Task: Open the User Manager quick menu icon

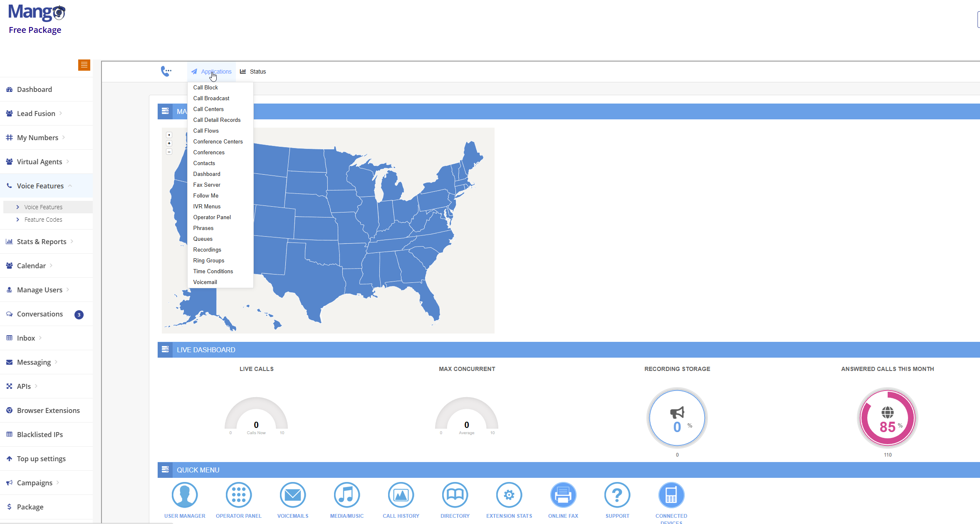Action: click(x=185, y=495)
